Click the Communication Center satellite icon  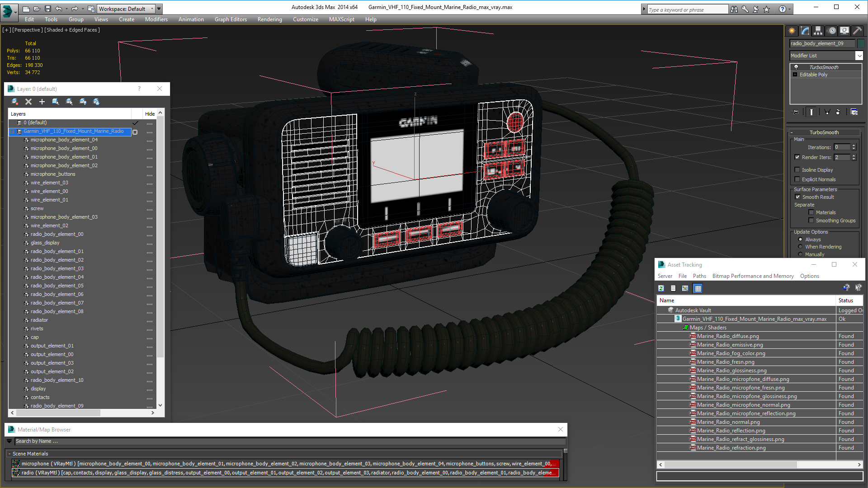coord(756,9)
